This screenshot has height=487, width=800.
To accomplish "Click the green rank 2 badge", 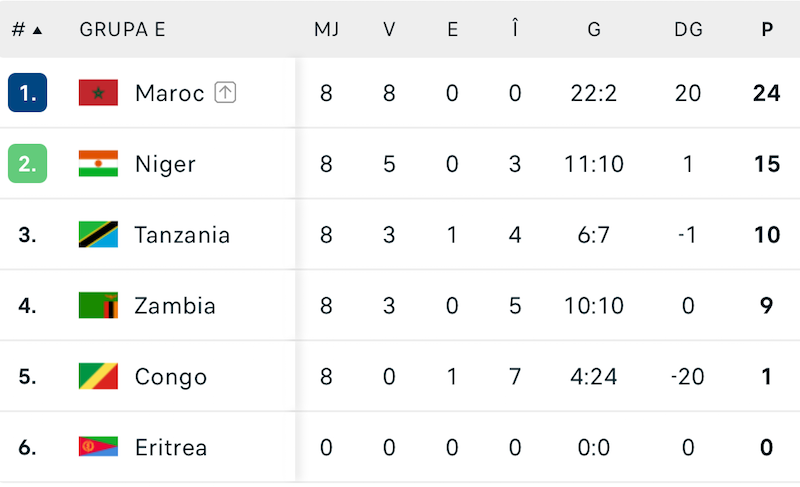I will click(27, 164).
